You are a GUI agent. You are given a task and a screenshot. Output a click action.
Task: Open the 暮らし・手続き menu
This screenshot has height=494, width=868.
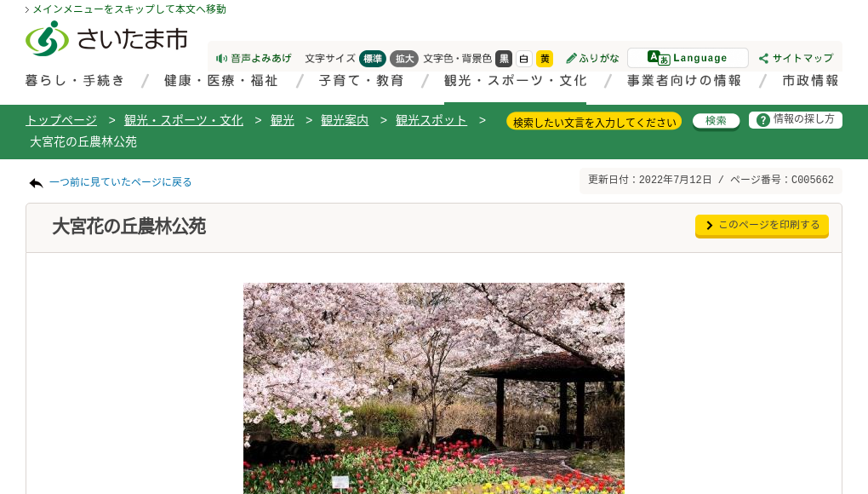click(x=75, y=81)
